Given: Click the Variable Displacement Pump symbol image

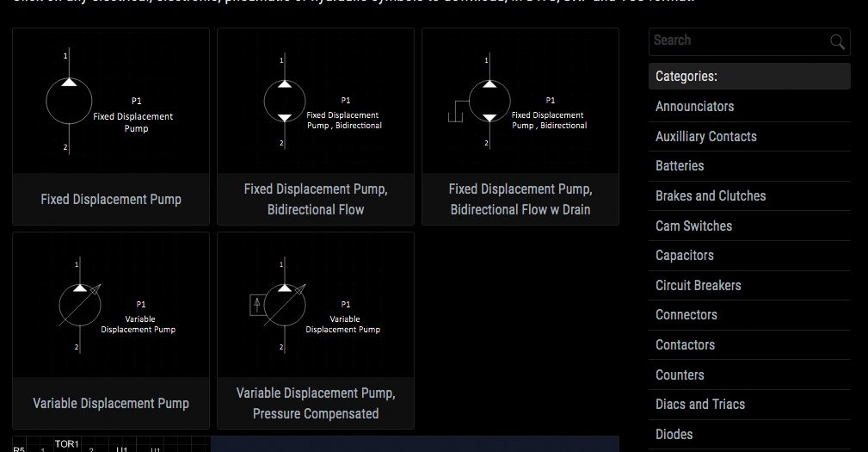Looking at the screenshot, I should click(110, 305).
